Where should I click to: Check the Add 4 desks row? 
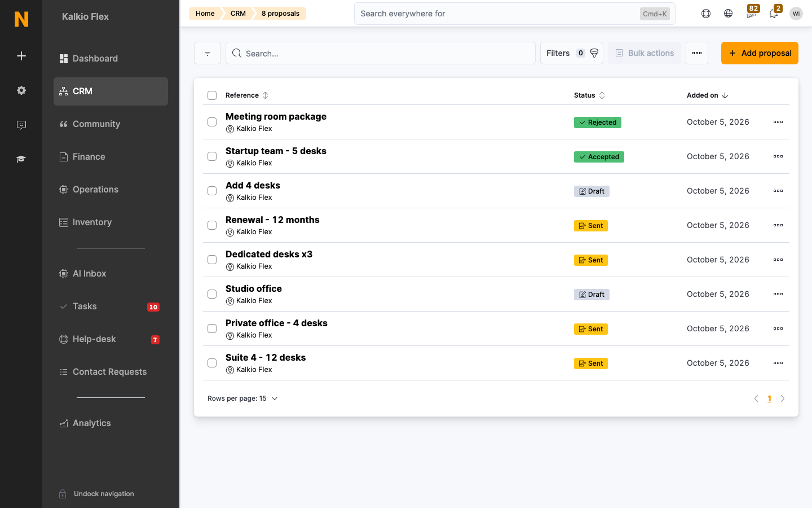click(x=212, y=191)
